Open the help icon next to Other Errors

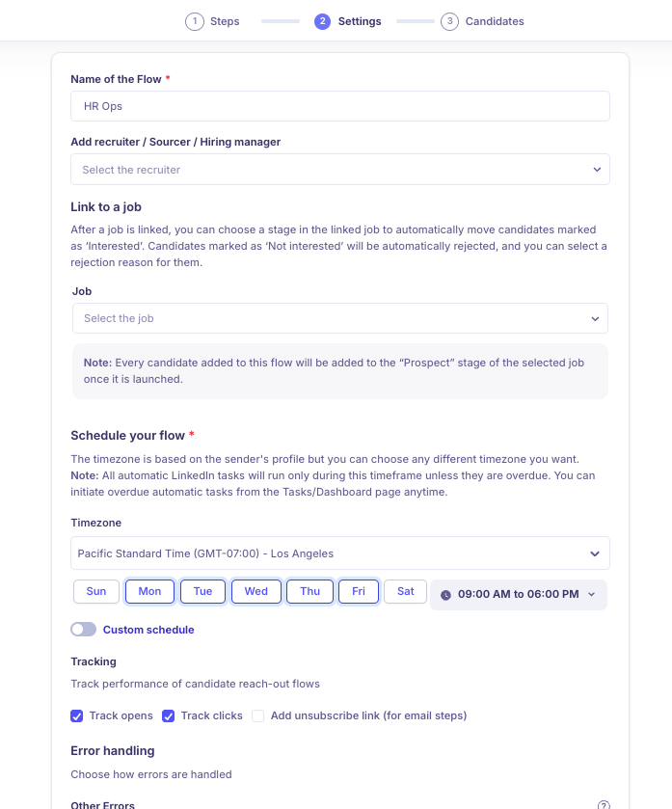(x=605, y=803)
